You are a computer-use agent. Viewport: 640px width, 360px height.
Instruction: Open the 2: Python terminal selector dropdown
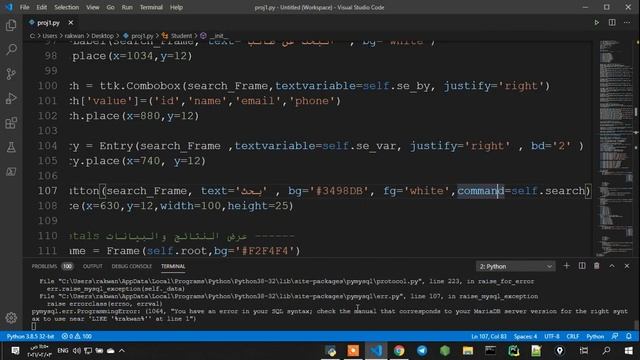(x=516, y=266)
